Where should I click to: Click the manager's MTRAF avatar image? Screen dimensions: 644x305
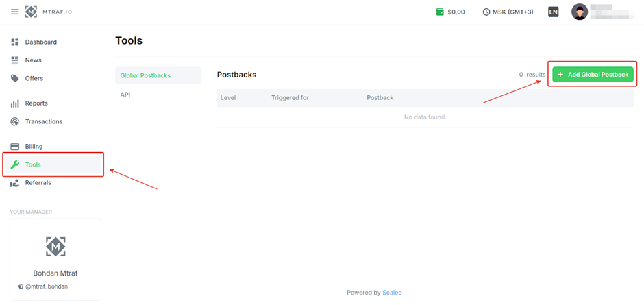[55, 247]
